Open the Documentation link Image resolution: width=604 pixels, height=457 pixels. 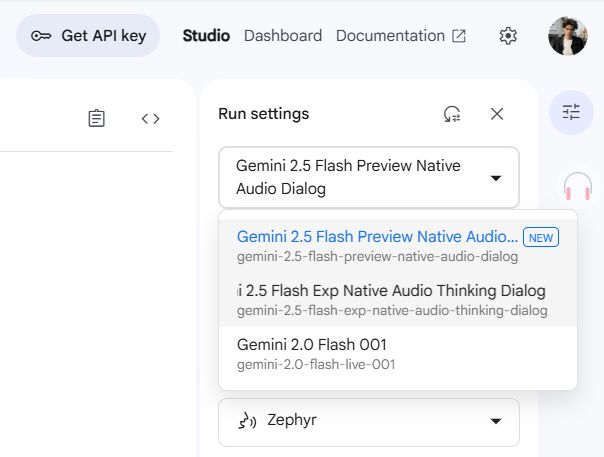coord(390,36)
